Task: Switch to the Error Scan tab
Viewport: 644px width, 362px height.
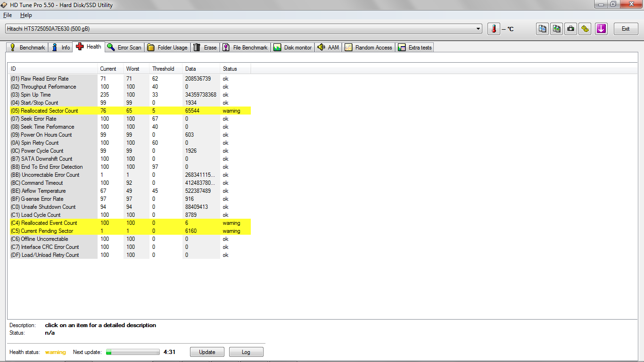Action: [x=124, y=47]
